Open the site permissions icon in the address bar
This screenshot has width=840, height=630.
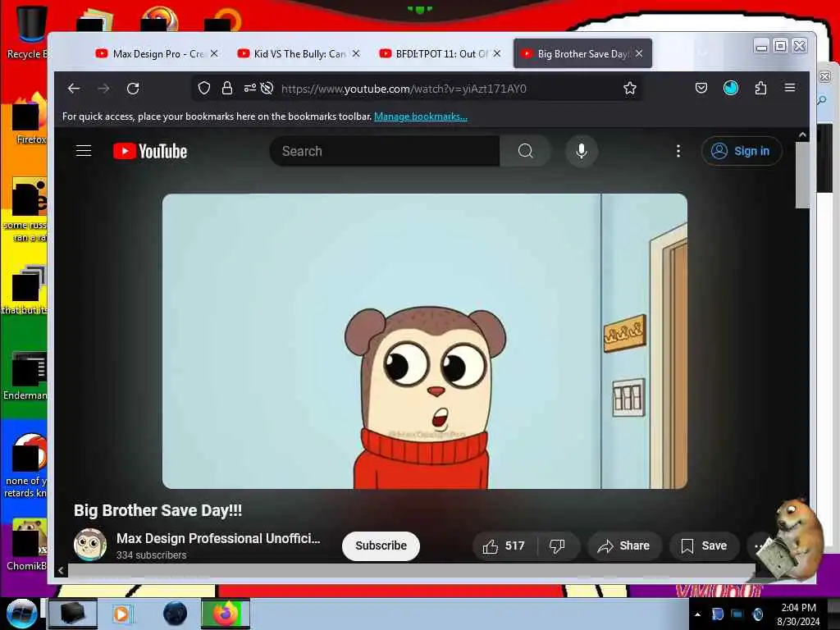249,88
